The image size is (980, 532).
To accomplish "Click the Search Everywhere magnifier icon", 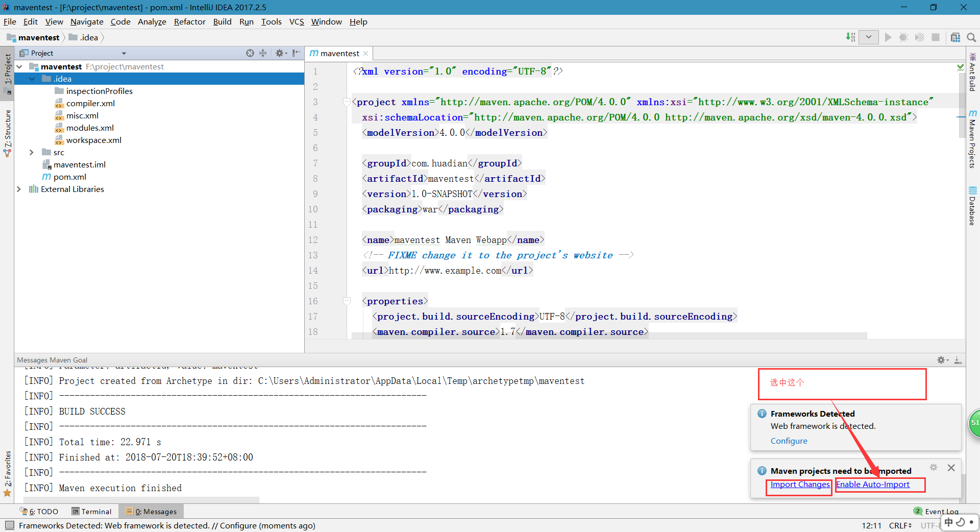I will [971, 37].
